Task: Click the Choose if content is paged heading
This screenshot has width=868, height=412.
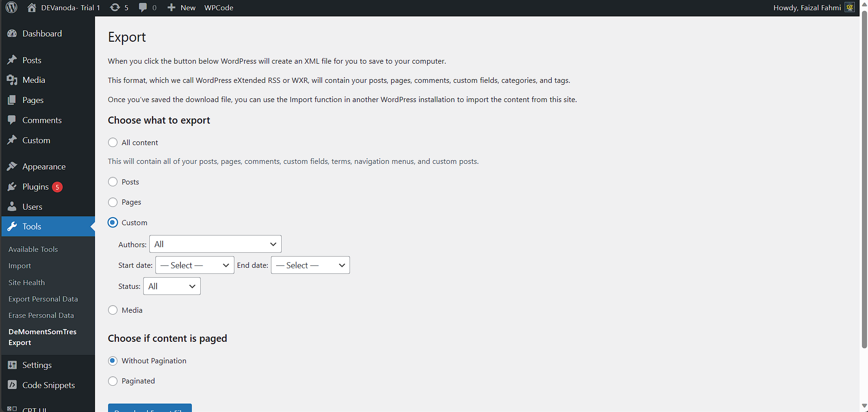Action: coord(168,338)
